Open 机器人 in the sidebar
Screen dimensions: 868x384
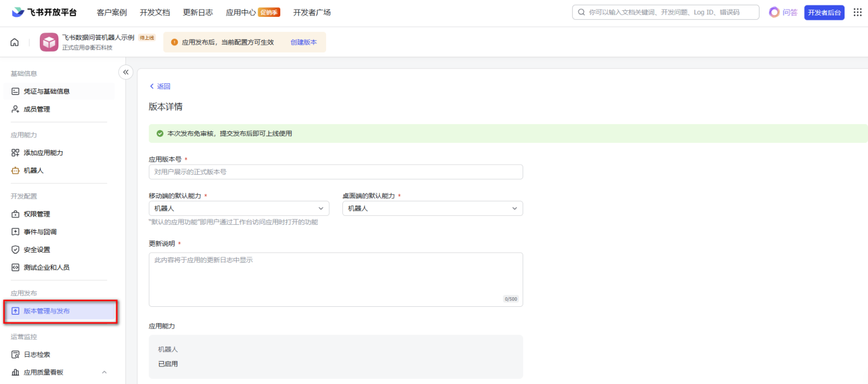coord(33,171)
